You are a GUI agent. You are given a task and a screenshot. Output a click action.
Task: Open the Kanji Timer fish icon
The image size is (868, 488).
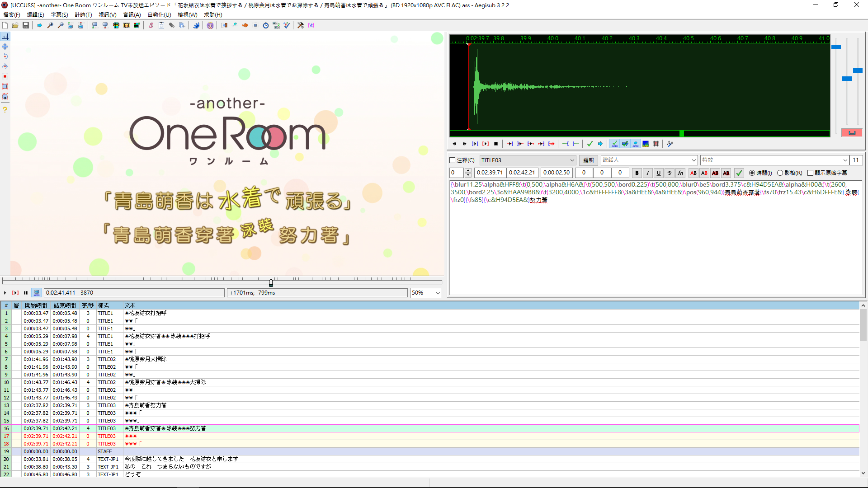point(245,25)
